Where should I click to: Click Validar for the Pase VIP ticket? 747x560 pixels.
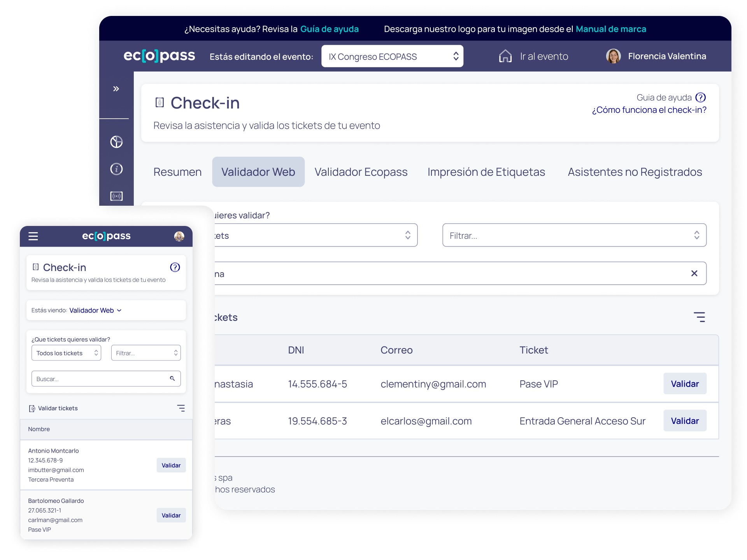(685, 383)
